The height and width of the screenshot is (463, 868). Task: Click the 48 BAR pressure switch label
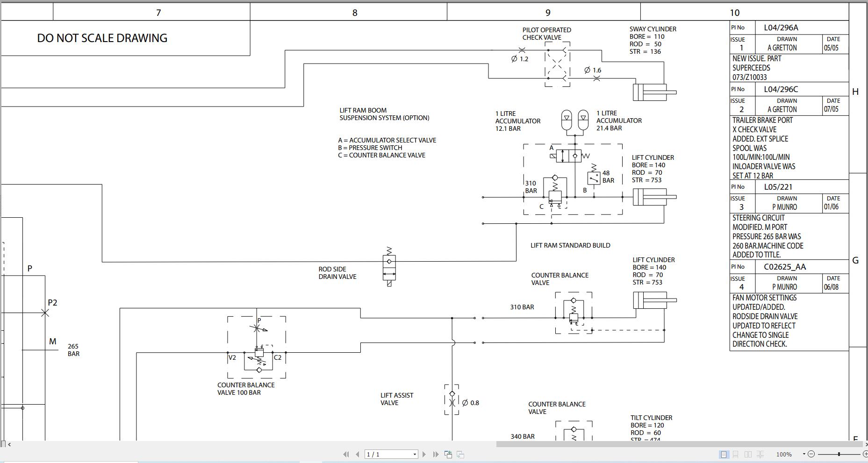(x=608, y=177)
